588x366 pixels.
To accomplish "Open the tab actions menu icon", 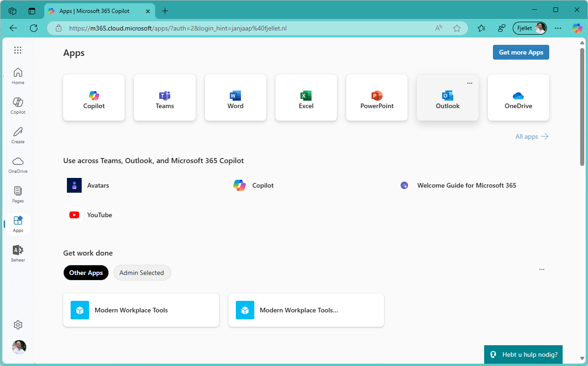I will [x=32, y=11].
